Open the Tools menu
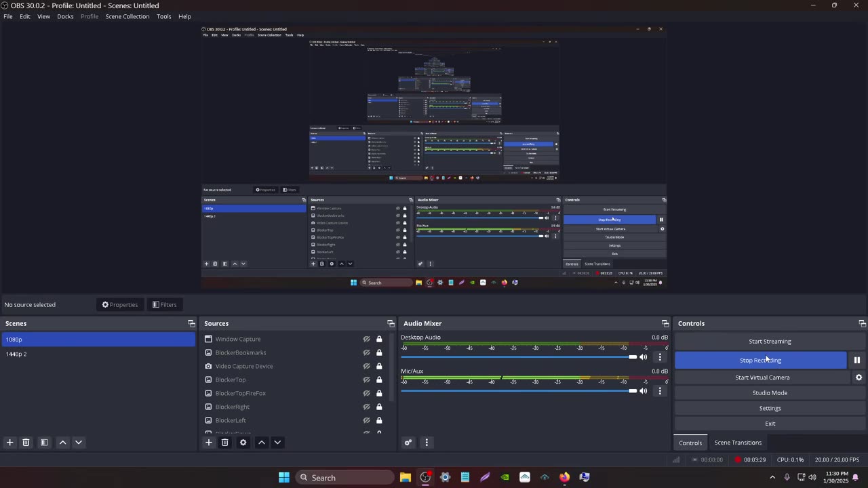The height and width of the screenshot is (488, 868). coord(164,16)
